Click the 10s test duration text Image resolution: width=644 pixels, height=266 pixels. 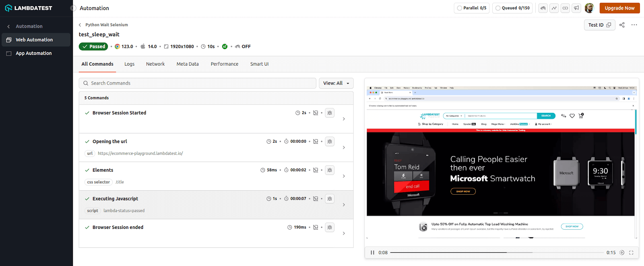tap(211, 46)
